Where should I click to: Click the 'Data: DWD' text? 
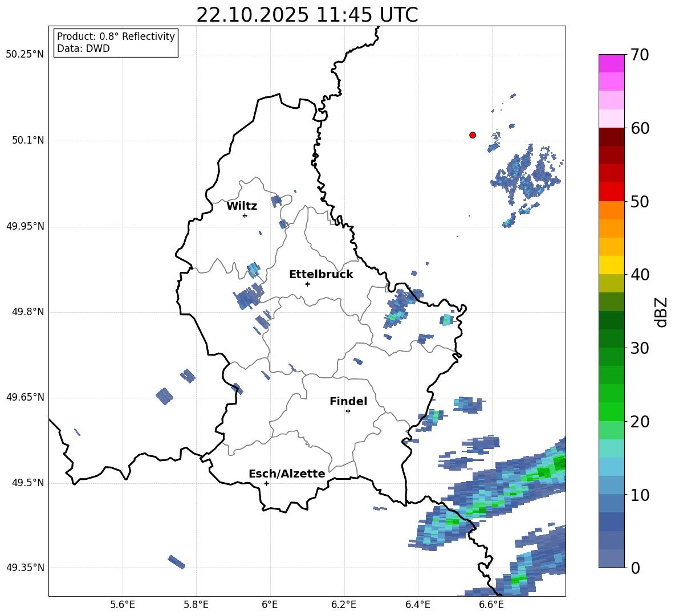(x=83, y=48)
